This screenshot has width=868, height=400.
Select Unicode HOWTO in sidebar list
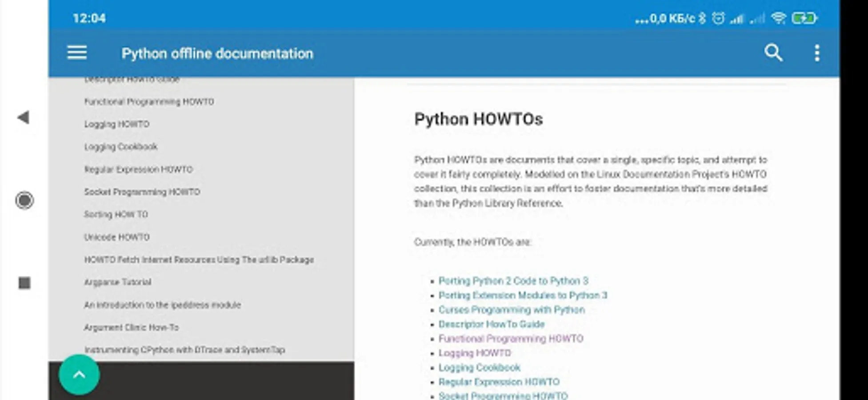(117, 237)
